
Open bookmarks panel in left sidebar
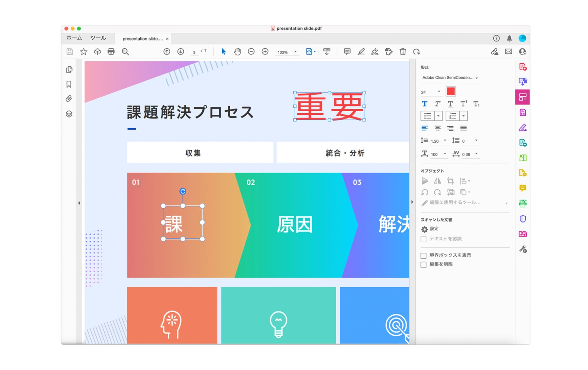pos(69,84)
